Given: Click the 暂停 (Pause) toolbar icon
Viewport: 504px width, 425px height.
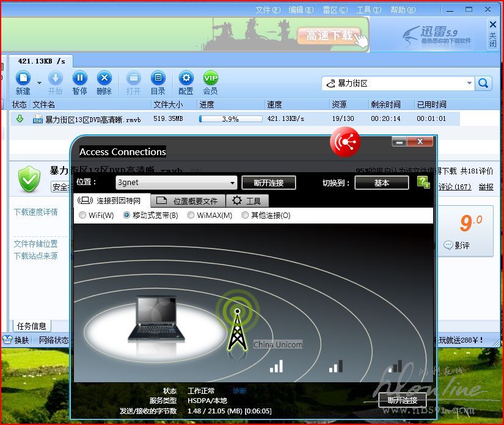Looking at the screenshot, I should tap(80, 78).
